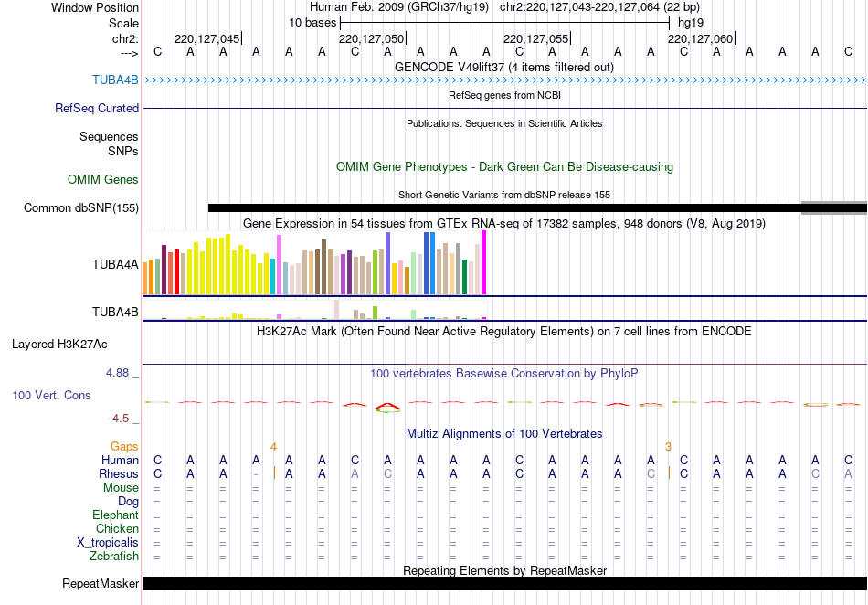Click the 10 bases scale text
This screenshot has height=605, width=868.
pos(312,23)
